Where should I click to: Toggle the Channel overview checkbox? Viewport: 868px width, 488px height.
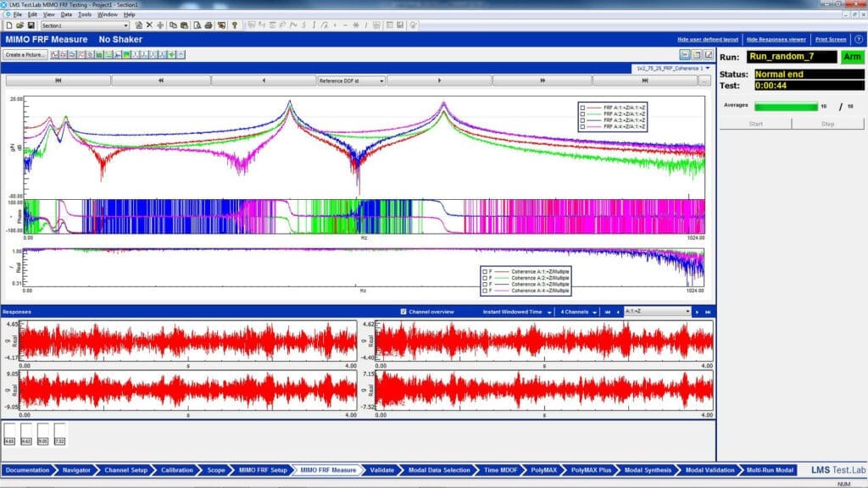click(x=403, y=312)
